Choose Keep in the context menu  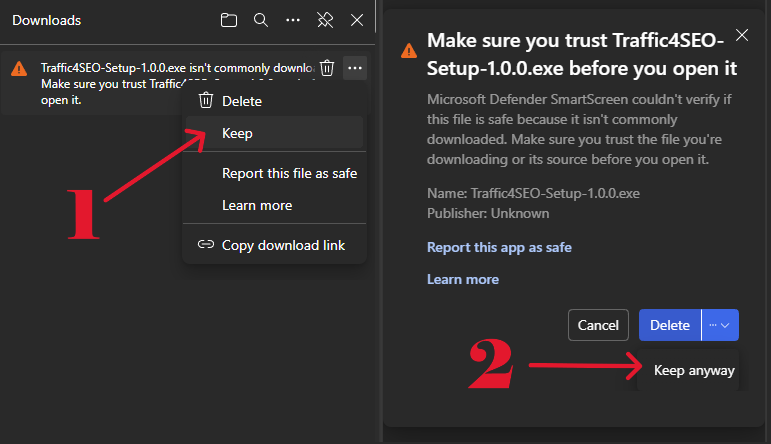[x=274, y=133]
